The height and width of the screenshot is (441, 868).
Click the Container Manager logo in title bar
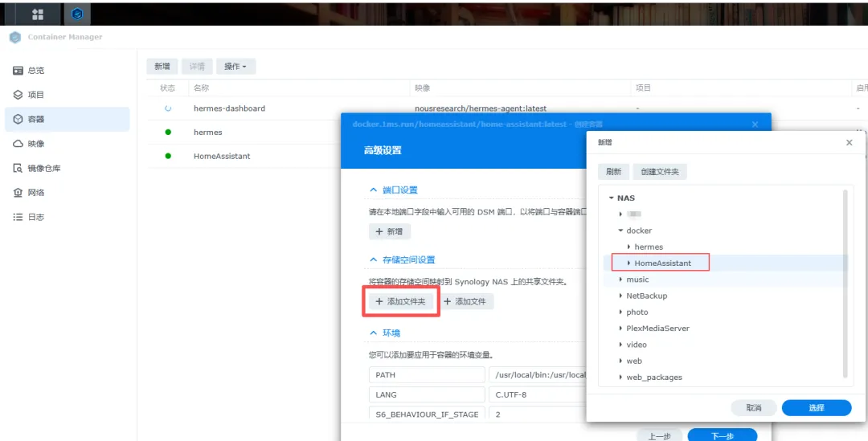click(x=15, y=37)
